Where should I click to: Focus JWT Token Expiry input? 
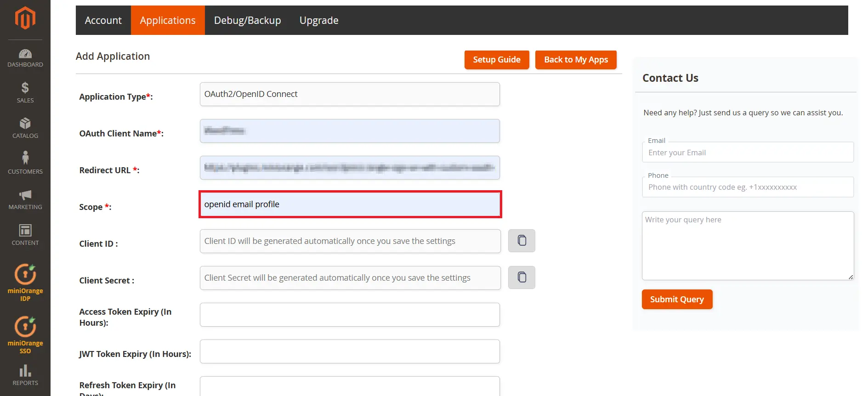pyautogui.click(x=350, y=351)
